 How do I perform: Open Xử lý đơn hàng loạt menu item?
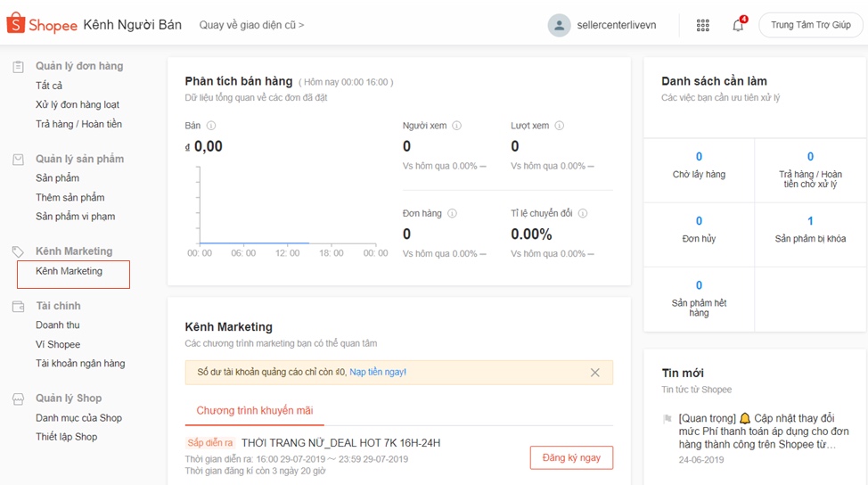tap(78, 105)
